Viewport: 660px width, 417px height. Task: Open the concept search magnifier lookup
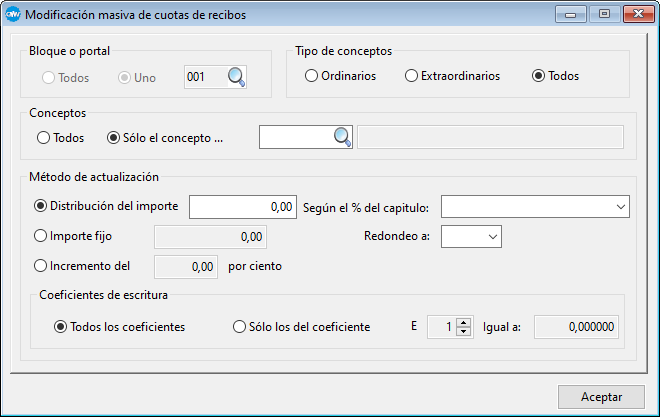342,137
